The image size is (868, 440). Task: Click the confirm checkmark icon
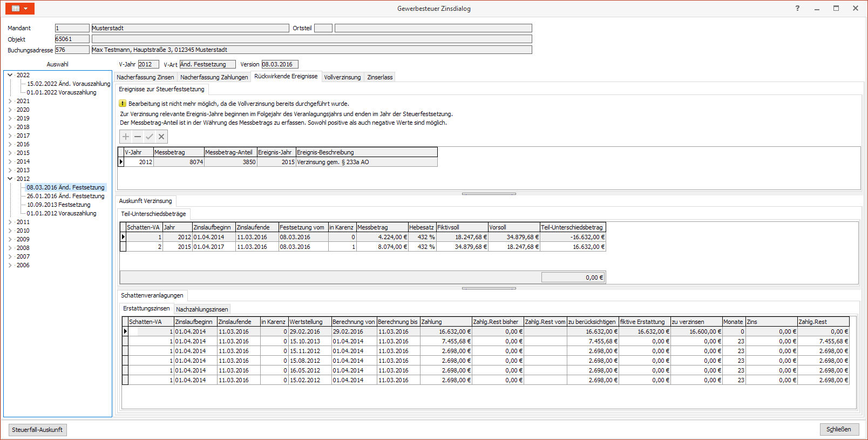click(150, 137)
